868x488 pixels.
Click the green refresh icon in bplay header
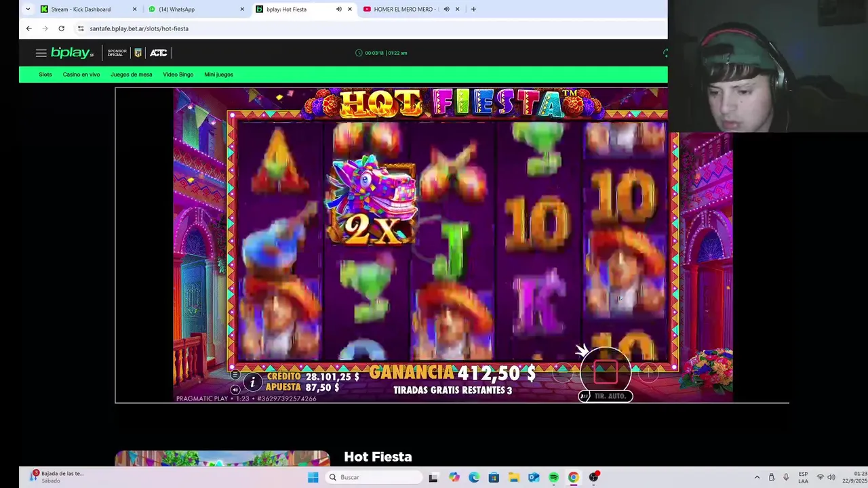[665, 53]
